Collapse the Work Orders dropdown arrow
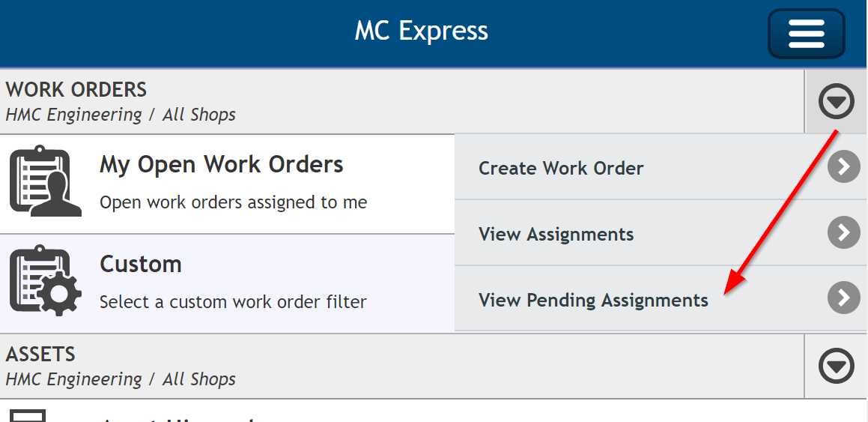The height and width of the screenshot is (422, 868). pyautogui.click(x=837, y=101)
